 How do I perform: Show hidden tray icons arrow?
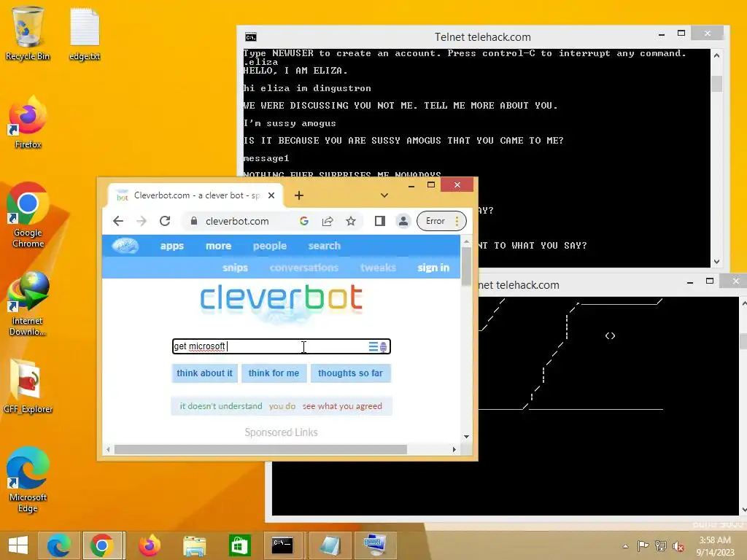coord(625,546)
